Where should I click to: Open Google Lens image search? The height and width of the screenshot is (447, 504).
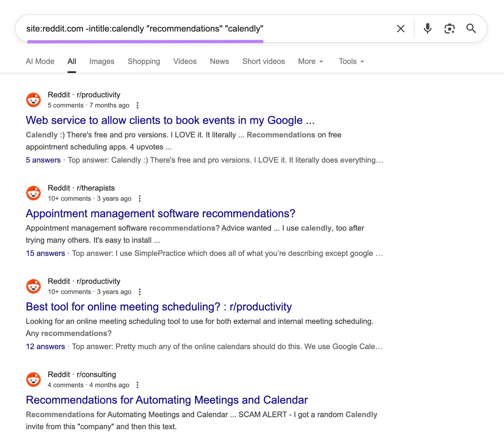[450, 29]
